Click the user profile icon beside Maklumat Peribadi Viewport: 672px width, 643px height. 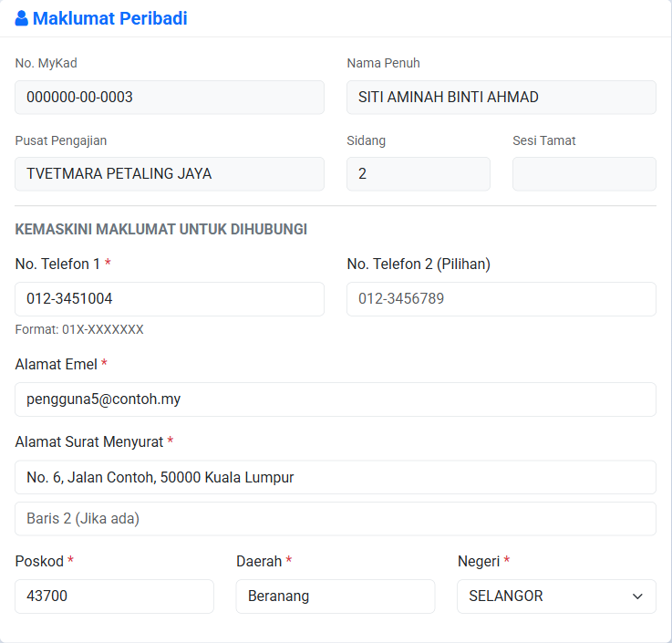coord(22,18)
